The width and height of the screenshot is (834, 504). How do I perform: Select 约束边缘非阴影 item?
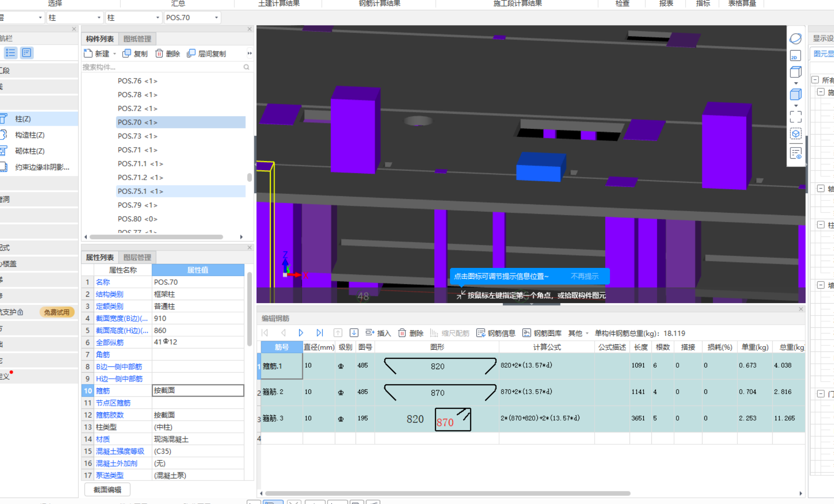(x=42, y=167)
